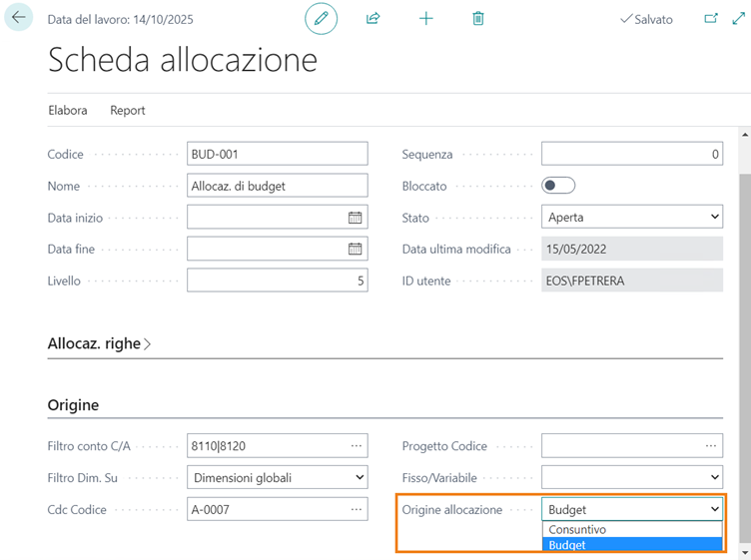Open the Fisso/Variabile dropdown
Viewport: 751px width, 560px height.
[x=631, y=478]
